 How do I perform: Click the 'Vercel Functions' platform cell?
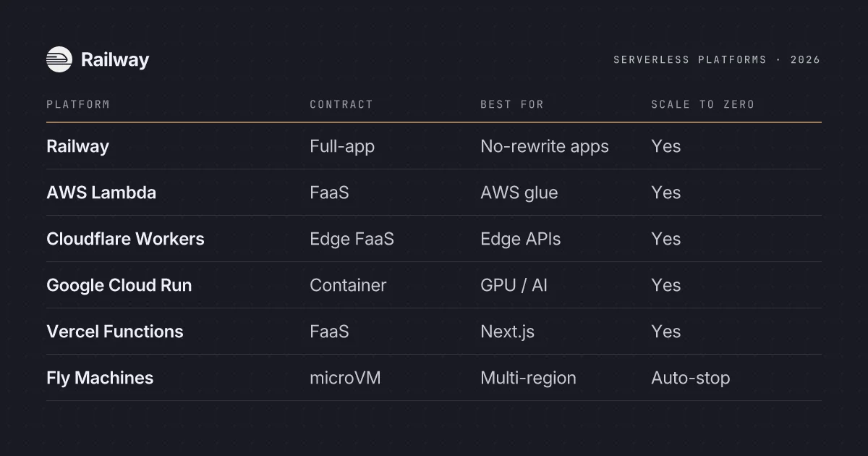coord(115,332)
